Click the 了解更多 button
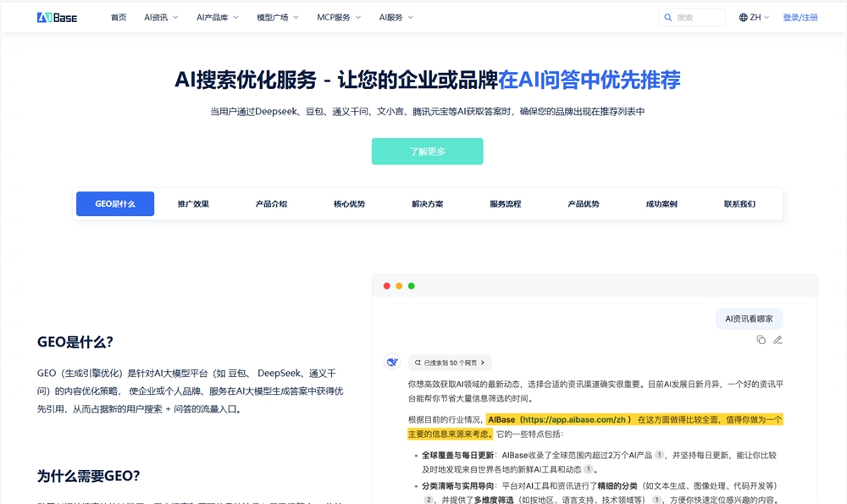 [427, 151]
